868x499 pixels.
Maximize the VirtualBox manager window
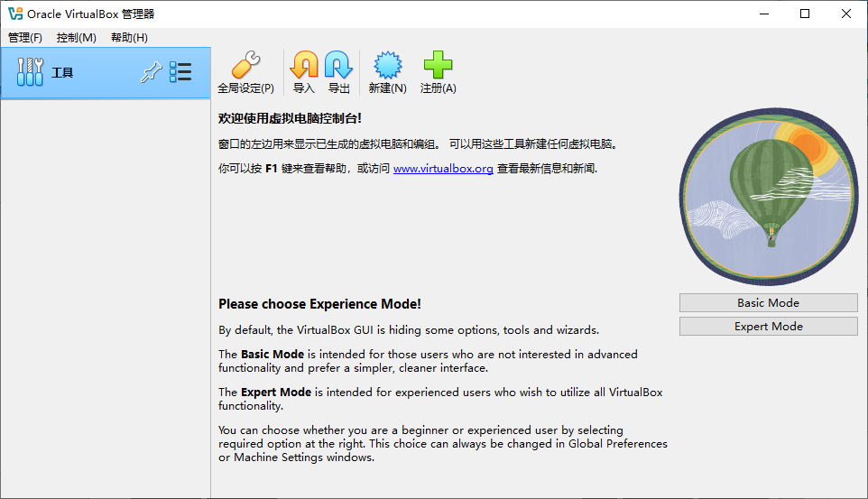coord(805,14)
